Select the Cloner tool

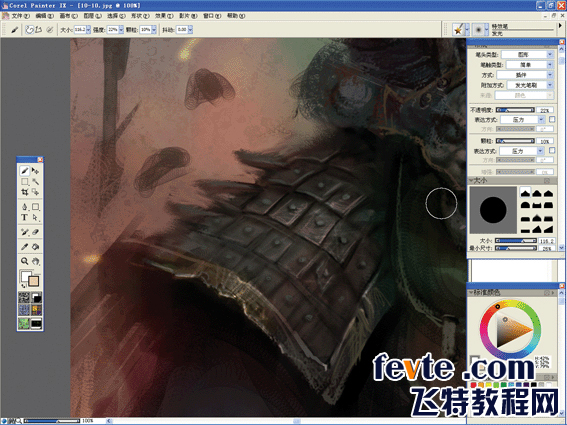pyautogui.click(x=25, y=232)
